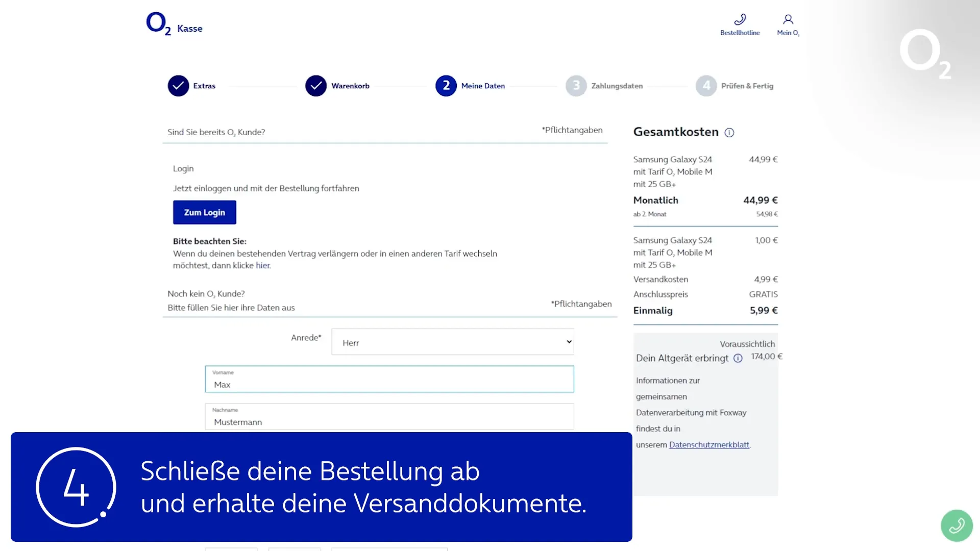Click 'Sind Sie bereits O2 Kunde?' heading
Viewport: 980px width, 551px height.
(216, 132)
